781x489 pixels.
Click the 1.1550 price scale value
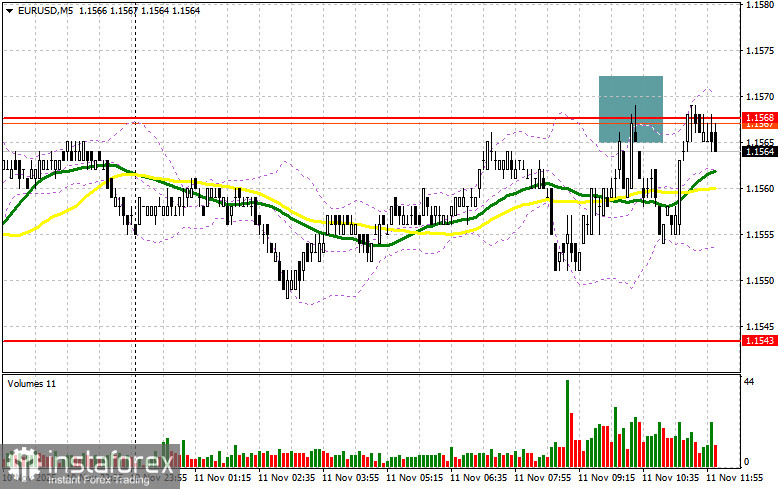(760, 281)
